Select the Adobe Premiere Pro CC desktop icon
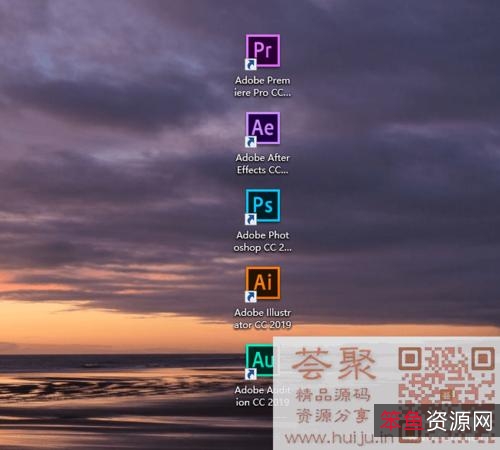This screenshot has width=500, height=450. (x=263, y=51)
